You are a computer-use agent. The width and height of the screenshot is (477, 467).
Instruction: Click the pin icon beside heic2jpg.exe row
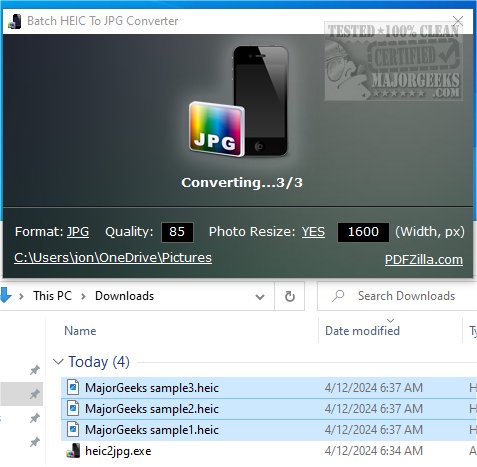pos(35,442)
